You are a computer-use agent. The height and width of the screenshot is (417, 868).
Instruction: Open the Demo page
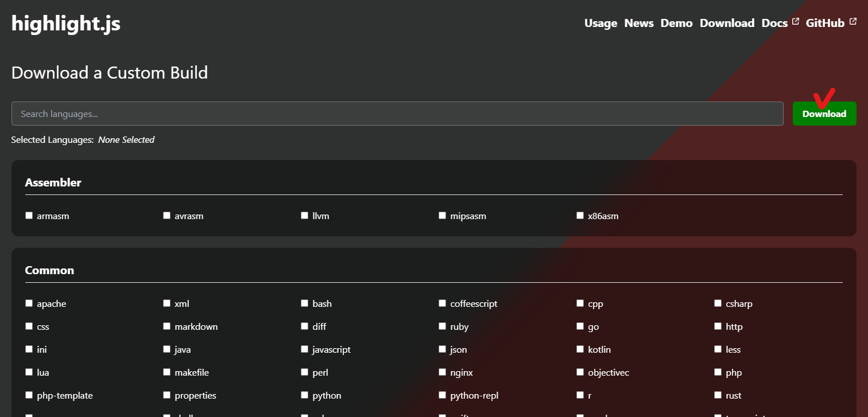click(x=677, y=23)
